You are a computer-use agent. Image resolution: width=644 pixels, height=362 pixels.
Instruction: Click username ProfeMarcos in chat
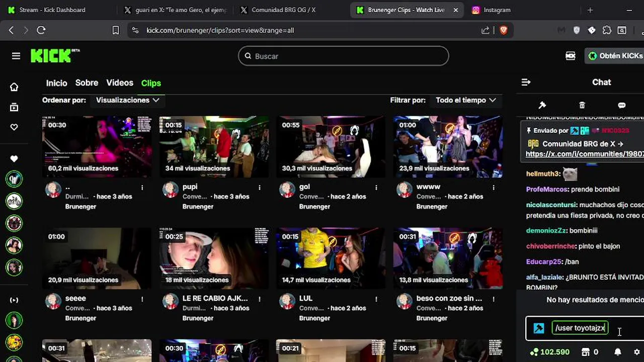point(547,189)
